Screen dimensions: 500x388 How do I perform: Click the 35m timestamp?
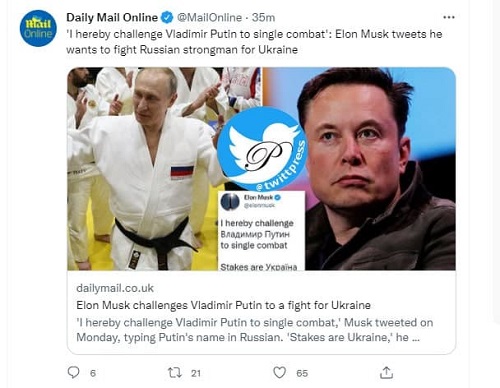click(263, 17)
